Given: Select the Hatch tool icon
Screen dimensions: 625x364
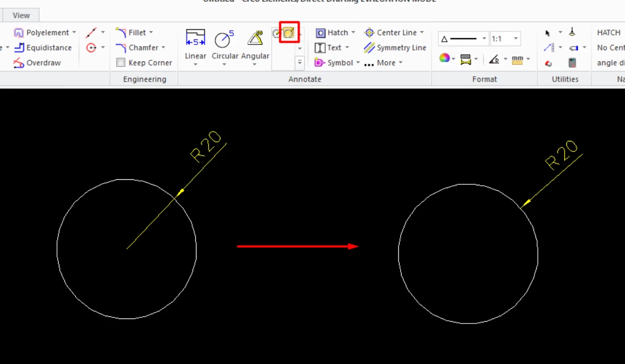Looking at the screenshot, I should tap(320, 33).
